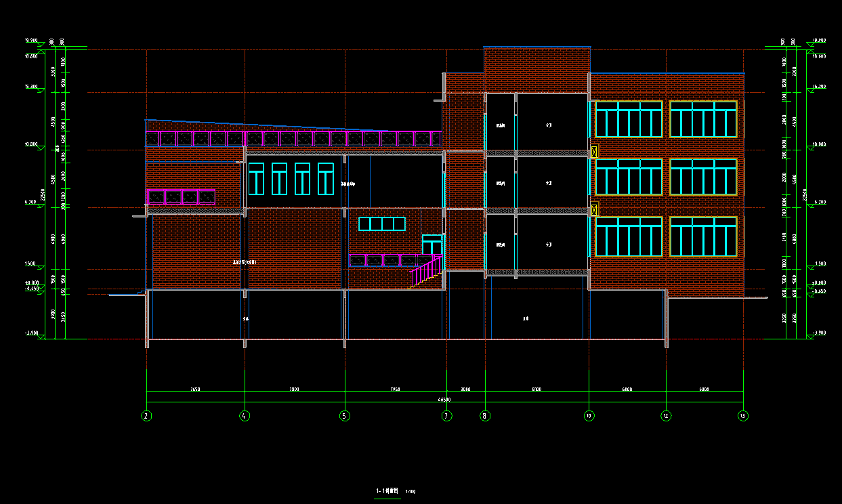Image resolution: width=842 pixels, height=504 pixels.
Task: Click grid axis bubble number 12
Action: pyautogui.click(x=667, y=416)
